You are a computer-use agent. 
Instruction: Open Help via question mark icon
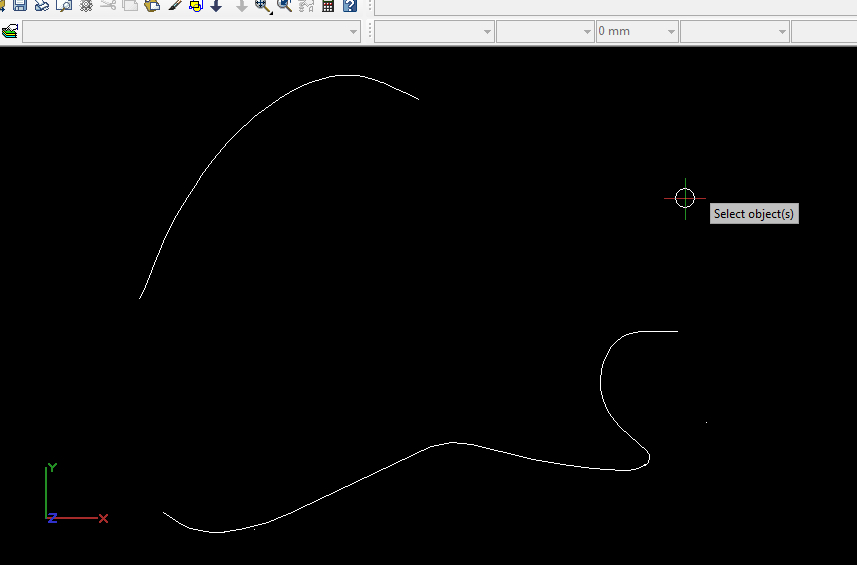pos(349,5)
